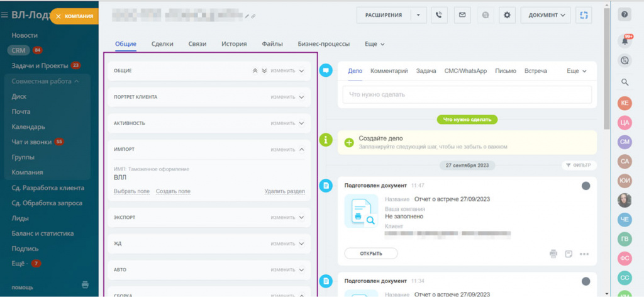Click the notifications bell with 99+ badge
Image resolution: width=644 pixels, height=297 pixels.
click(x=625, y=41)
